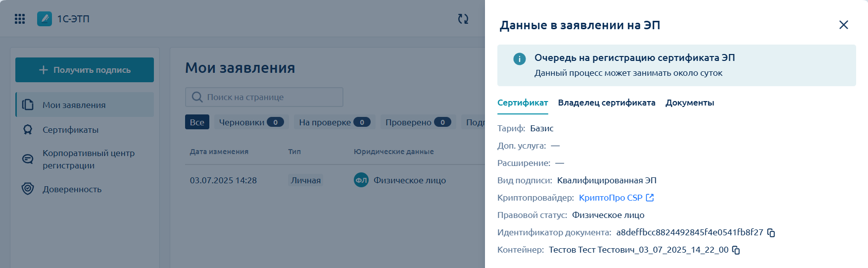This screenshot has height=268, width=868.
Task: Switch to the Сертификат tab
Action: (523, 103)
